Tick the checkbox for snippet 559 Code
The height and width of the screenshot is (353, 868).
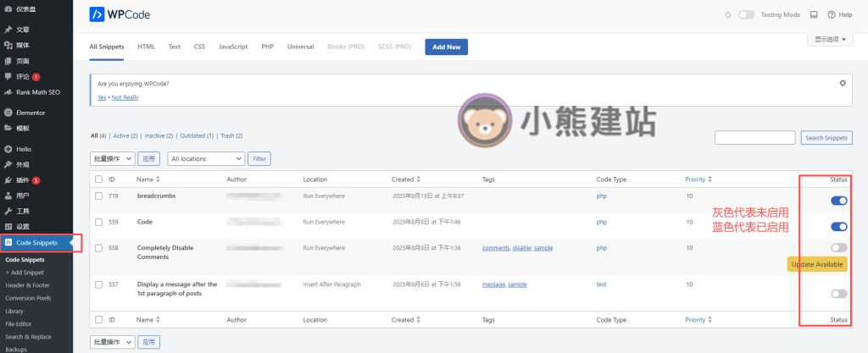click(99, 222)
